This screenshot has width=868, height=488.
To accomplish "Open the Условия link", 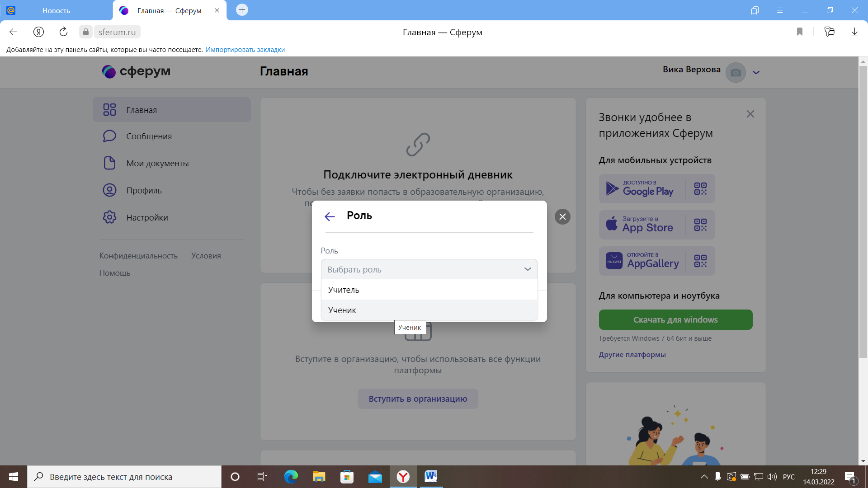I will coord(206,256).
